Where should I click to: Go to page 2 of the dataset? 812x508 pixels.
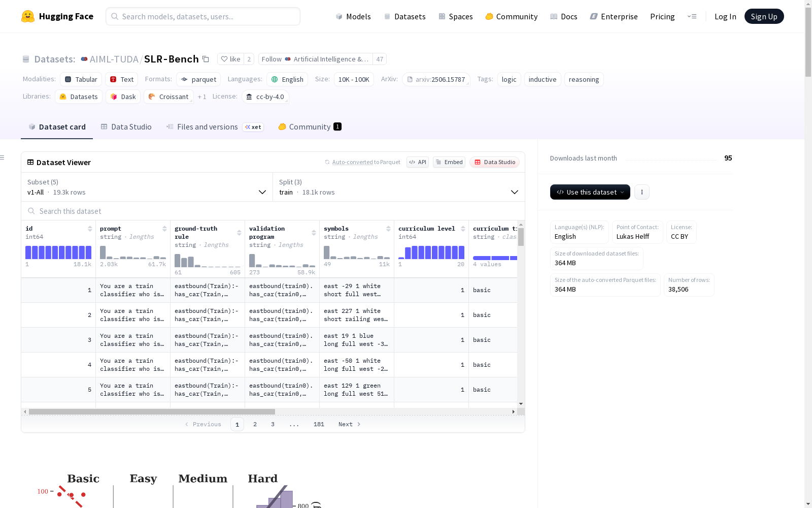[x=255, y=424]
